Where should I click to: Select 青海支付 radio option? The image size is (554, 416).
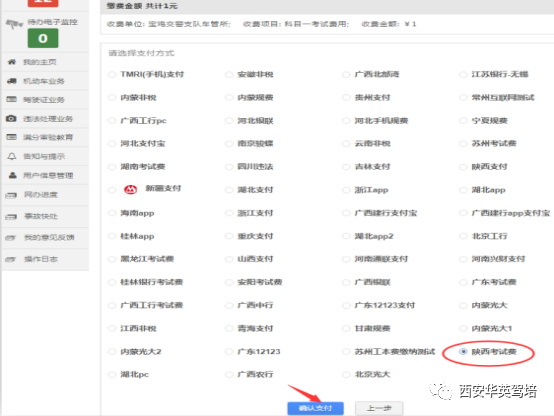point(229,329)
